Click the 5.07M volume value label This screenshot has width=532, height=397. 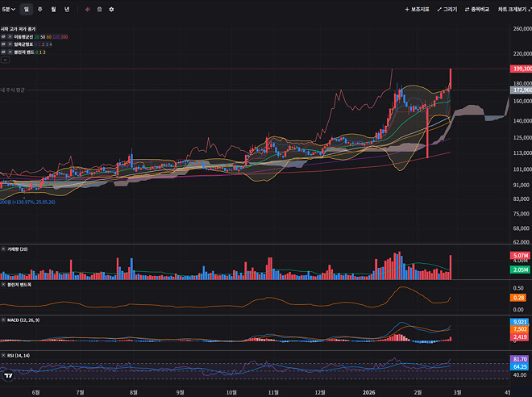point(520,255)
